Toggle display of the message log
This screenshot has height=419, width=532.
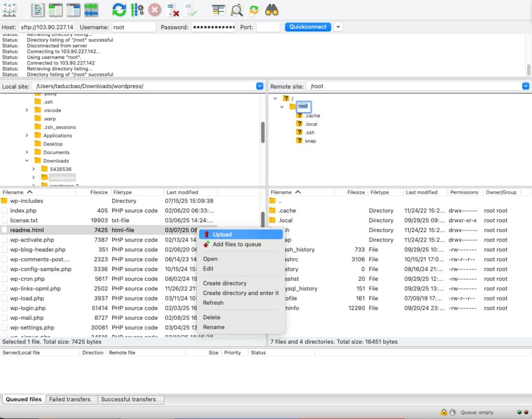(x=37, y=9)
